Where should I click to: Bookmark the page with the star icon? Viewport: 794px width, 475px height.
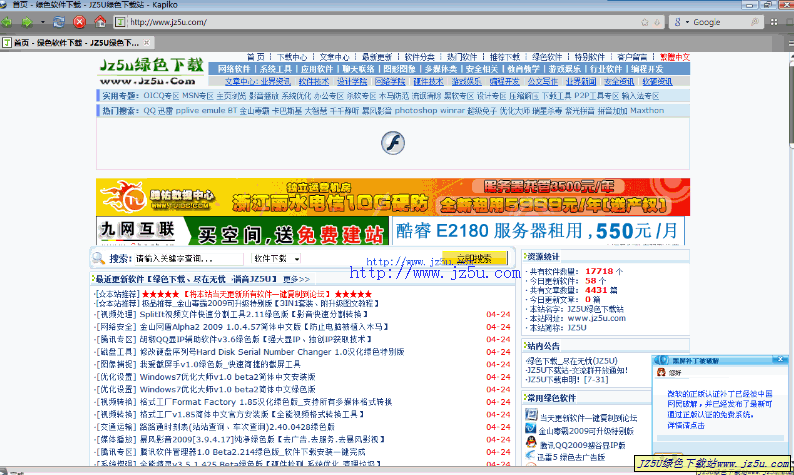(x=645, y=22)
